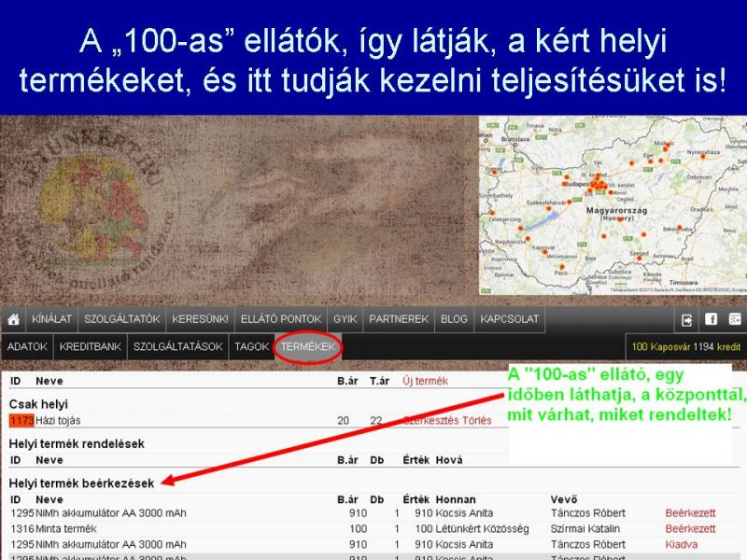Open the KÍNÁLAT menu

51,319
